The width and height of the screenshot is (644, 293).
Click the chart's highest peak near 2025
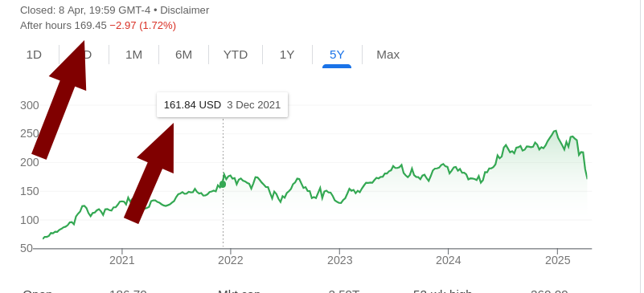pos(556,131)
